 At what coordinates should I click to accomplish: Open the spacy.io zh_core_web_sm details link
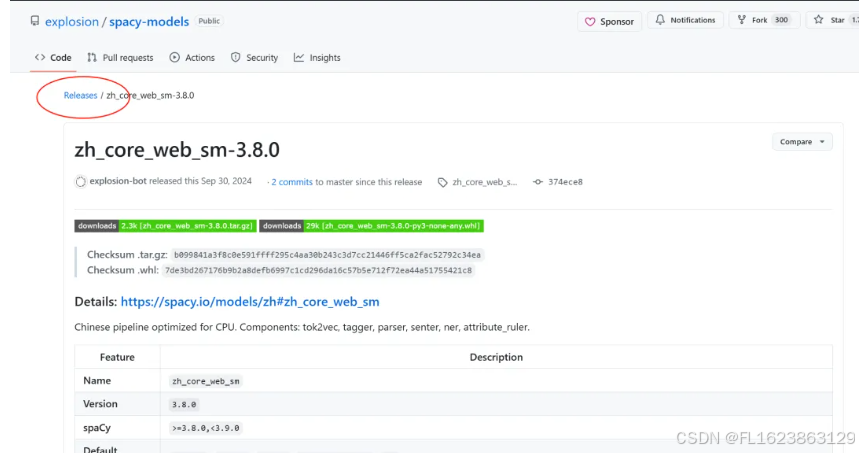250,302
